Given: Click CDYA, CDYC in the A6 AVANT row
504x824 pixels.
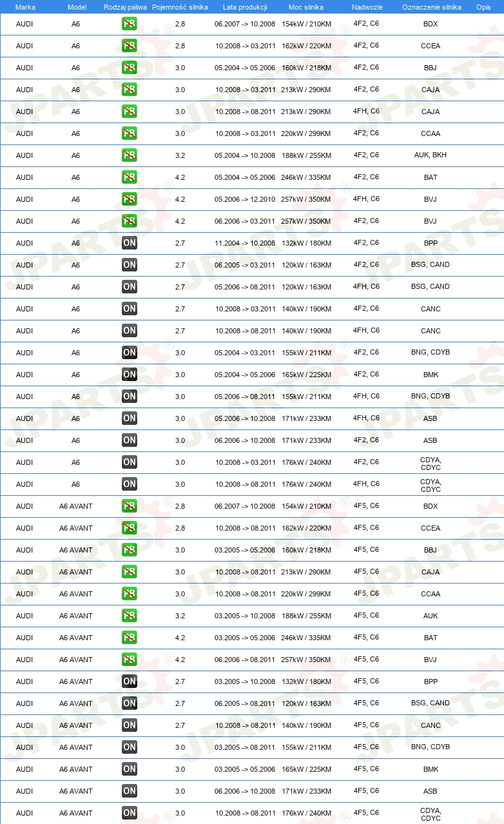Looking at the screenshot, I should pos(431,814).
